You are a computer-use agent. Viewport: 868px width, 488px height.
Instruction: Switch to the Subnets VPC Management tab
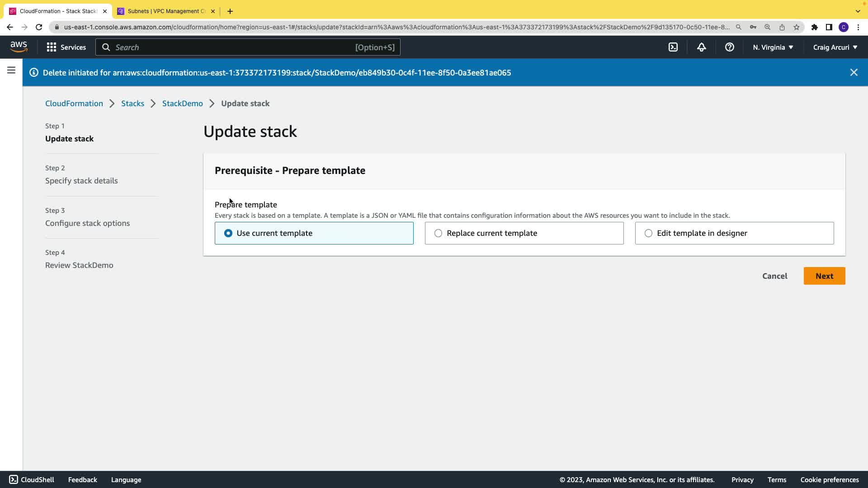coord(166,11)
